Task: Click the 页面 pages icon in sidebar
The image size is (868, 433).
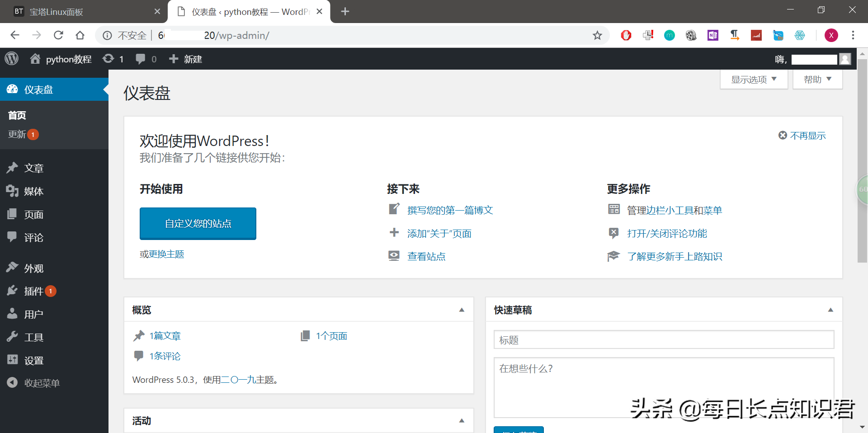Action: pyautogui.click(x=12, y=214)
